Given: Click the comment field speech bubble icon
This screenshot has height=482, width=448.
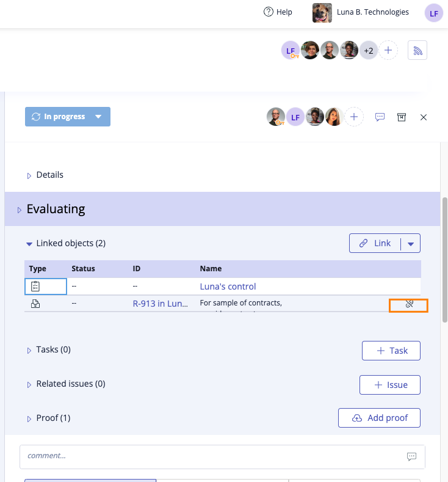Looking at the screenshot, I should point(411,456).
